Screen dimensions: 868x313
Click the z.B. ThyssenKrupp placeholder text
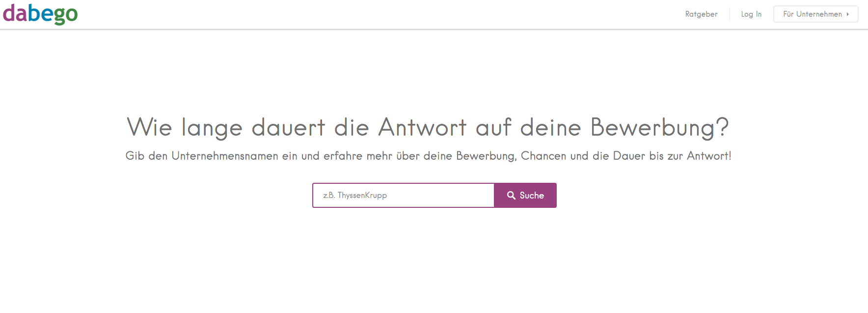pyautogui.click(x=355, y=196)
